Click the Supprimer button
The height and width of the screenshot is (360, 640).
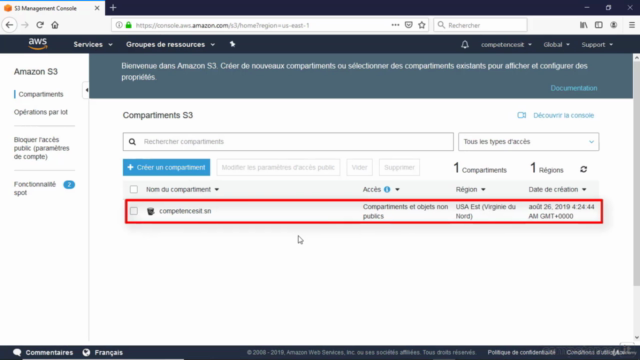[x=399, y=167]
